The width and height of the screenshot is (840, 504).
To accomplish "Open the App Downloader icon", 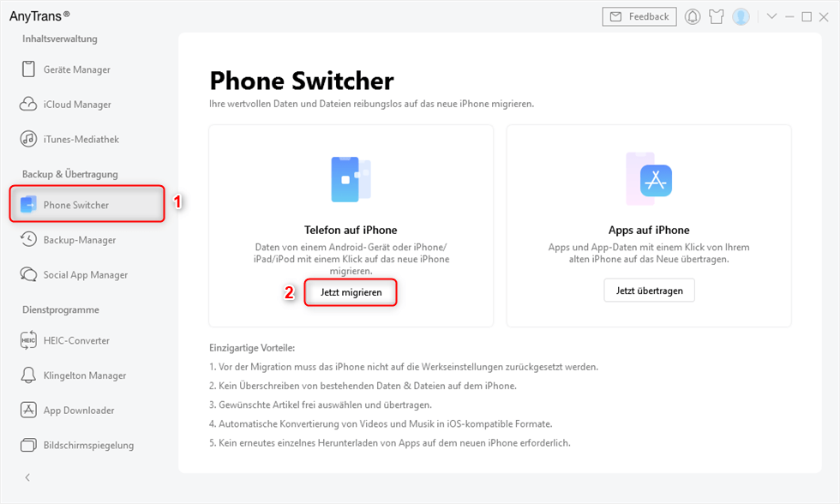I will pyautogui.click(x=28, y=411).
